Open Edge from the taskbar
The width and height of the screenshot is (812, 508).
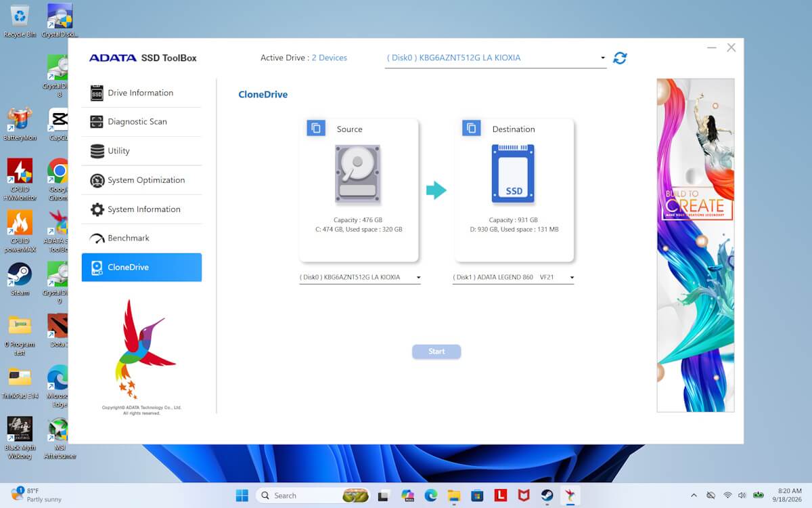pos(431,495)
